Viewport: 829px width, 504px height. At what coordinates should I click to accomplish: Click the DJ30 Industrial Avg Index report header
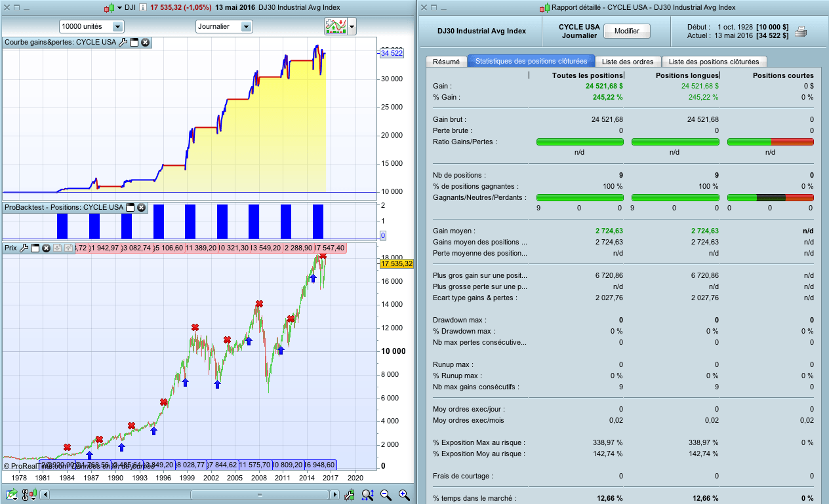[x=481, y=31]
